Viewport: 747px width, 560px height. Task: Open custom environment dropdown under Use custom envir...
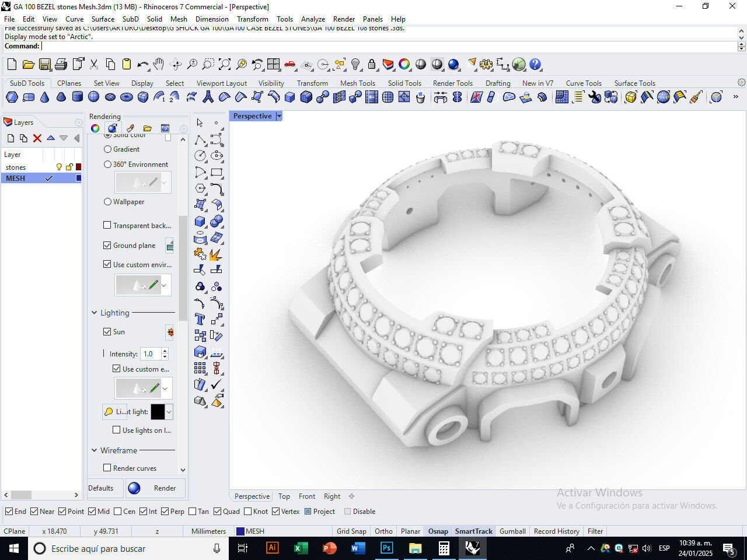(x=164, y=285)
